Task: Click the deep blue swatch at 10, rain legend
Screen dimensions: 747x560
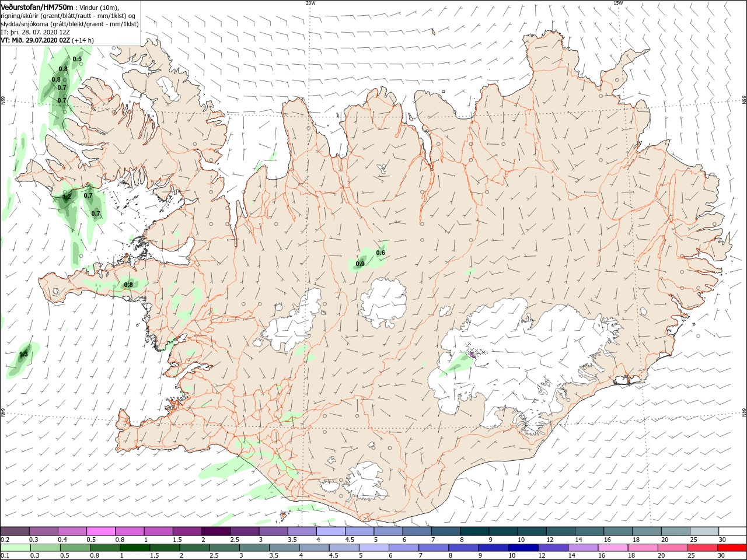Action: pos(523,548)
